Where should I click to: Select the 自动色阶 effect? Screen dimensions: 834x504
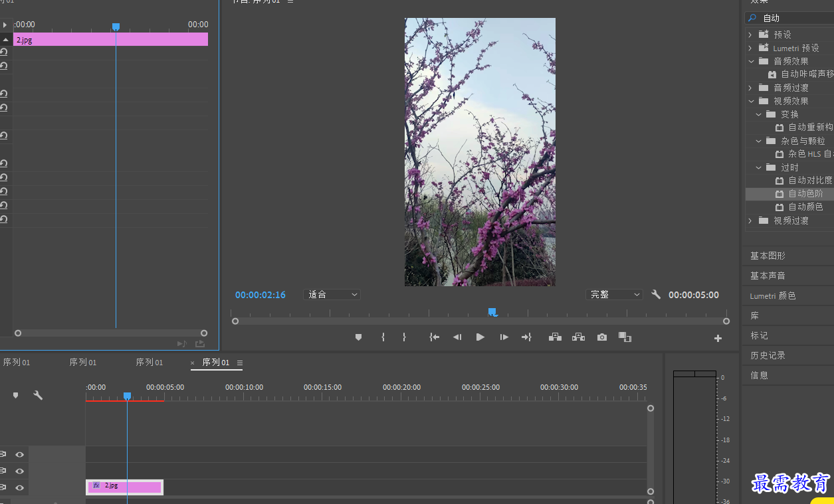(x=805, y=194)
